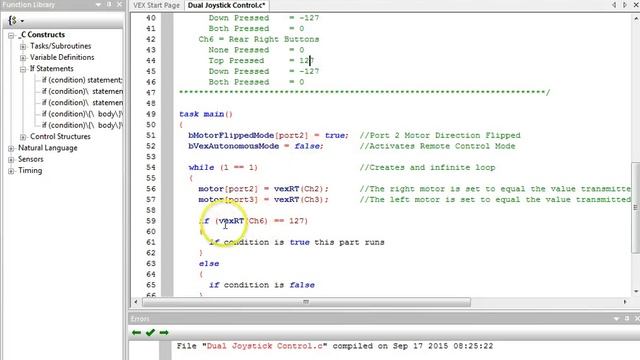Collapse the If Statements node
Viewport: 640px width, 360px height.
pos(23,69)
